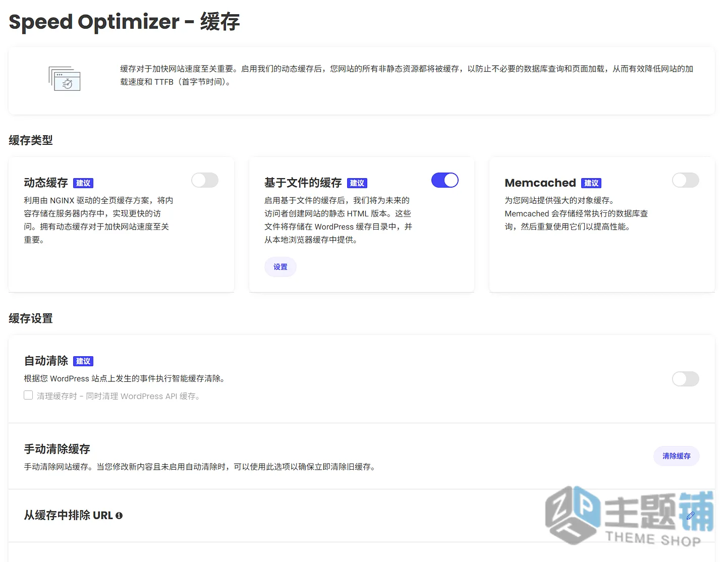Screen dimensions: 728x562
Task: Click the 基于文件的缓存 card title
Action: coord(303,183)
